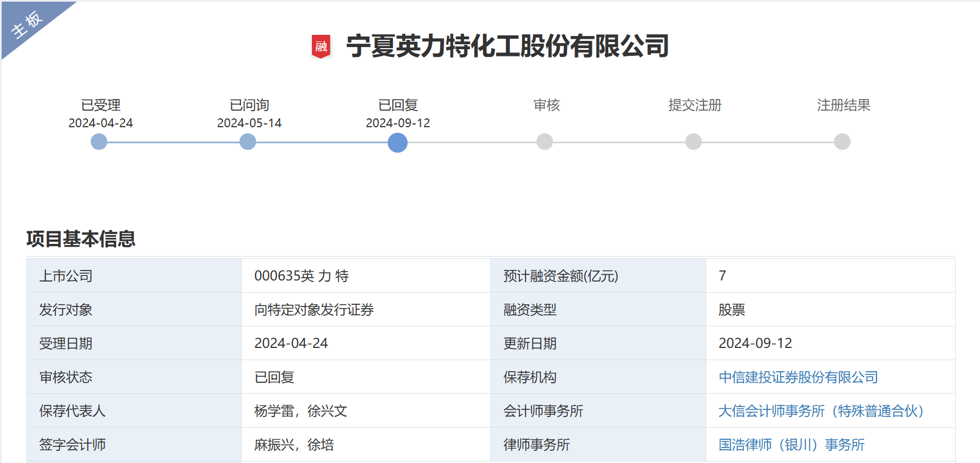Click the company title 宁夏英力特化工股份有限公司
The height and width of the screenshot is (463, 980).
click(508, 46)
